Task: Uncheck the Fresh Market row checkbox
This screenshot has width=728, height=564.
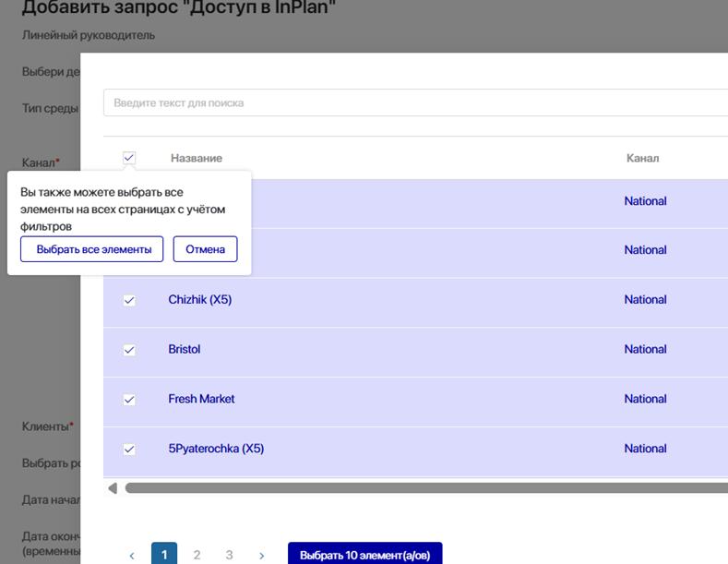Action: (129, 400)
